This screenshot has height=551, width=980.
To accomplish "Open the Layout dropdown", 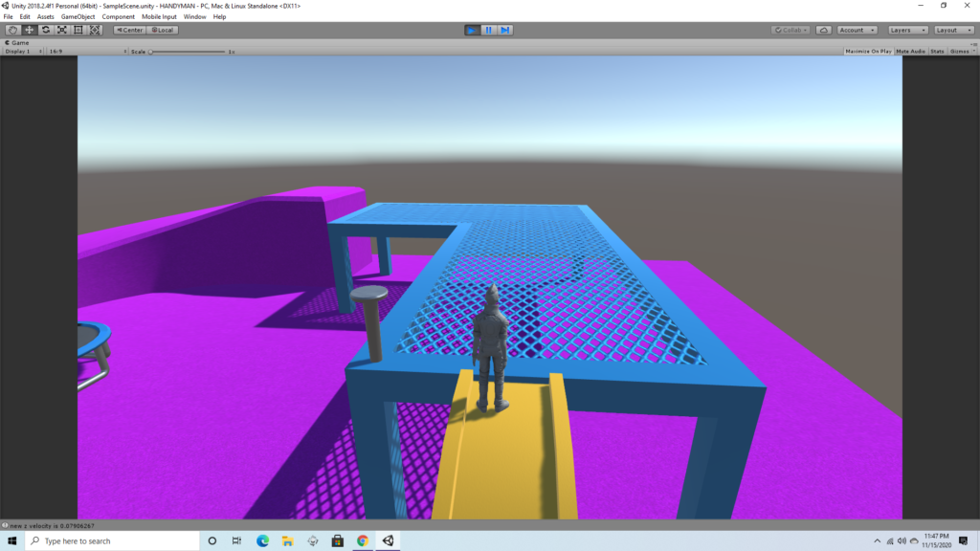I will pos(952,30).
